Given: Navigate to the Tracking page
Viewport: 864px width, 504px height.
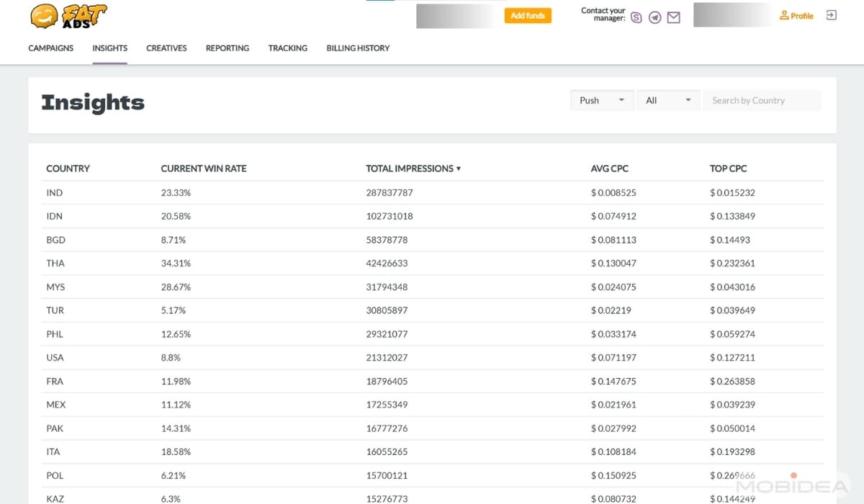Looking at the screenshot, I should point(287,48).
